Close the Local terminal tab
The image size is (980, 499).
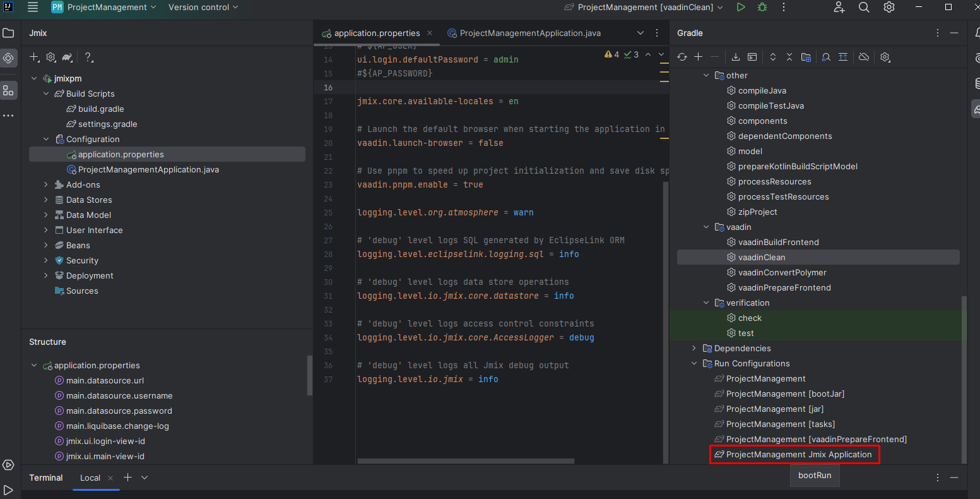(x=110, y=478)
